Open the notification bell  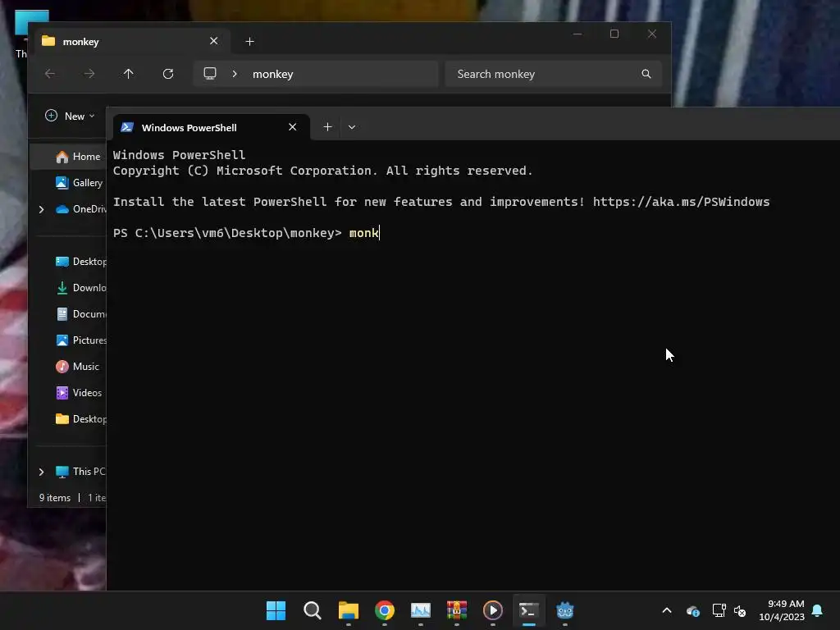coord(818,610)
